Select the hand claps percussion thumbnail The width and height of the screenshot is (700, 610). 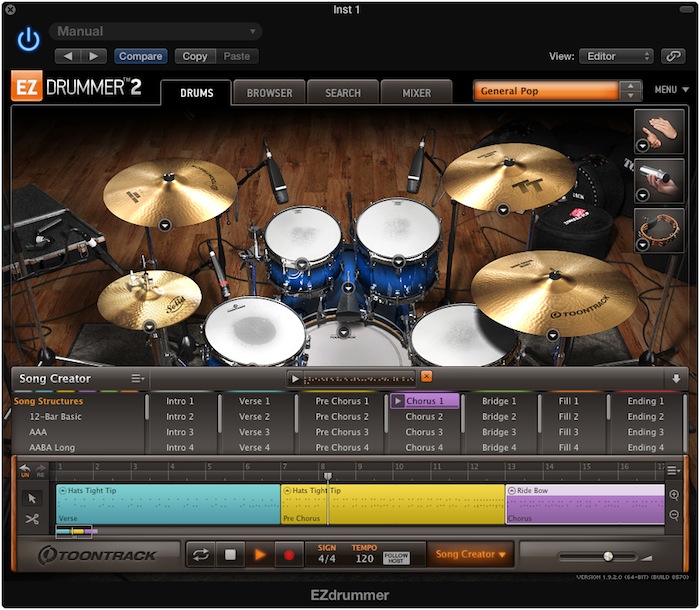point(659,131)
